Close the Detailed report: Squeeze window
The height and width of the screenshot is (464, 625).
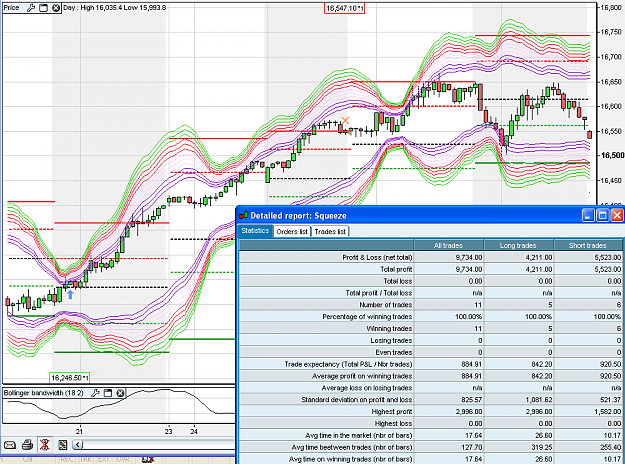(x=617, y=216)
